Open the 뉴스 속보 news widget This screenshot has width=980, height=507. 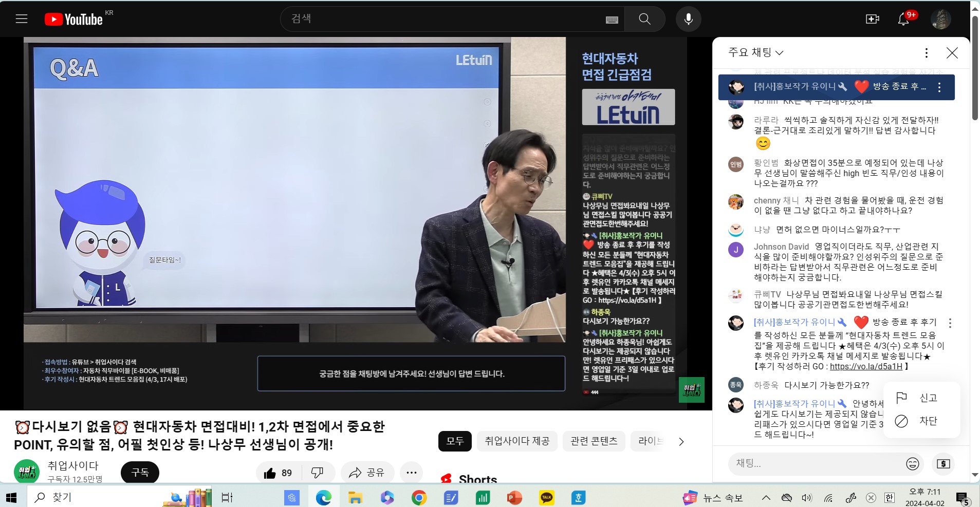coord(713,497)
